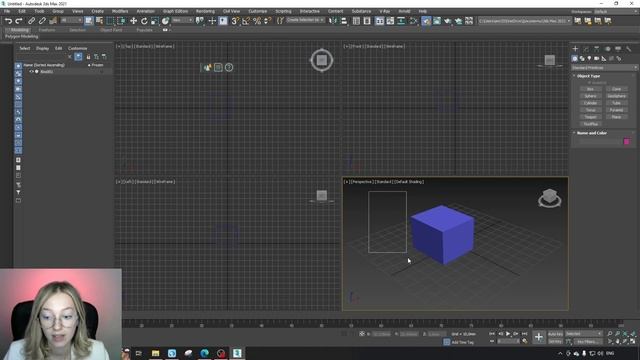Activate the Select and Rotate tool

[x=144, y=21]
